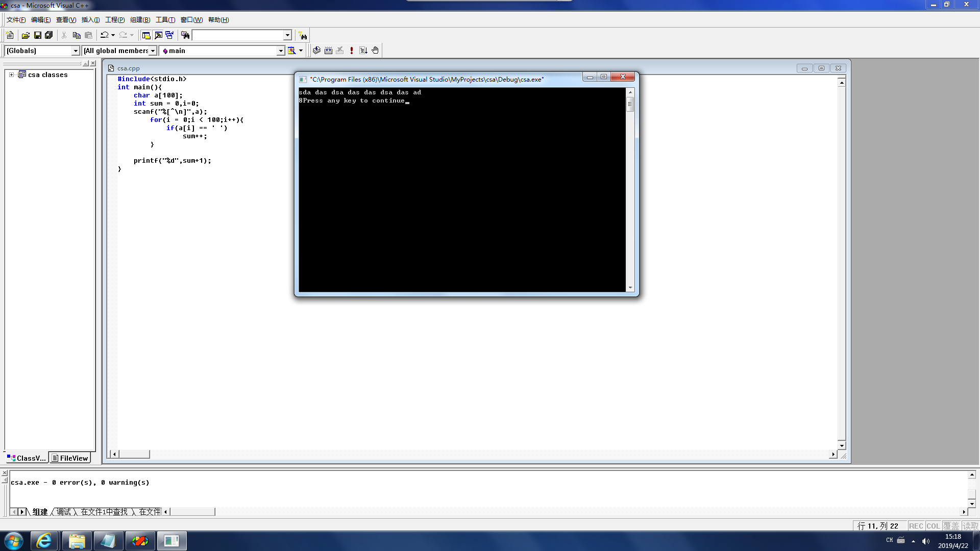Click the Compile icon in build toolbar
The image size is (980, 551).
[316, 51]
